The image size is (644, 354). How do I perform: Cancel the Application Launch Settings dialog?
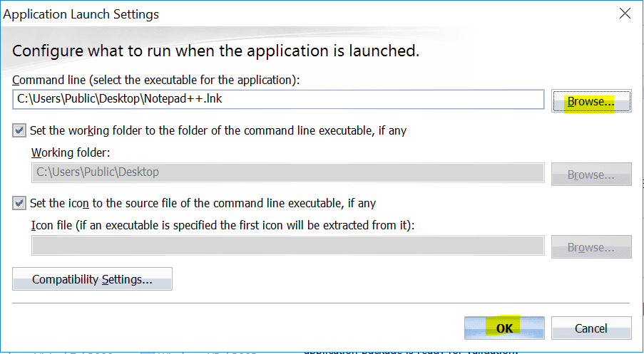tap(591, 328)
